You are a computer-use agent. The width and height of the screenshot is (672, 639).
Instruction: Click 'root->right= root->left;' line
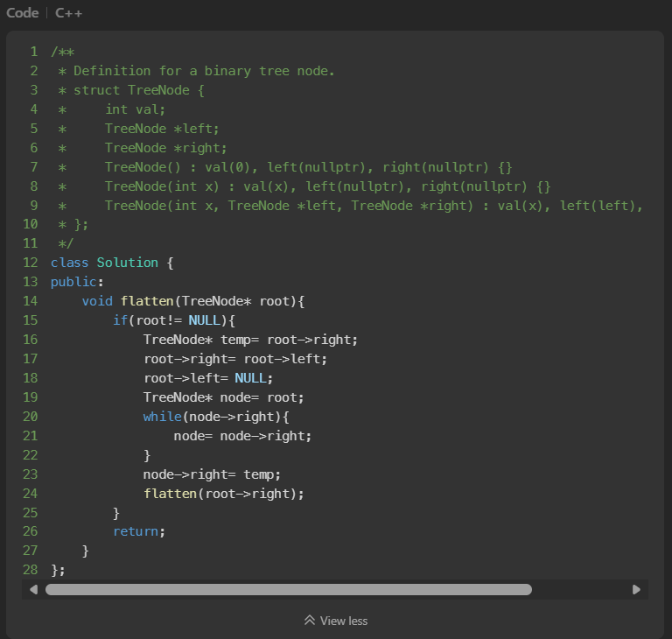pyautogui.click(x=235, y=359)
